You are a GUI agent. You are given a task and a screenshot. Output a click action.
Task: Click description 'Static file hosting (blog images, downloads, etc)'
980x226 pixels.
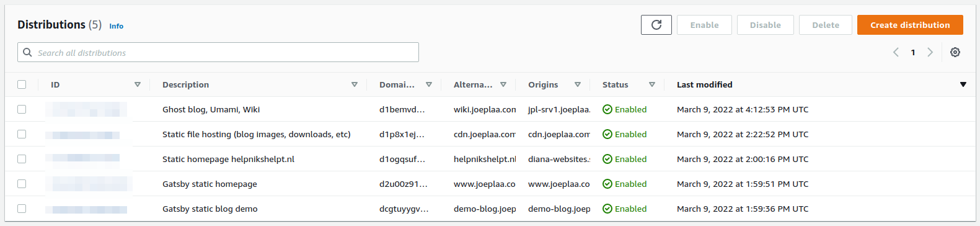257,134
